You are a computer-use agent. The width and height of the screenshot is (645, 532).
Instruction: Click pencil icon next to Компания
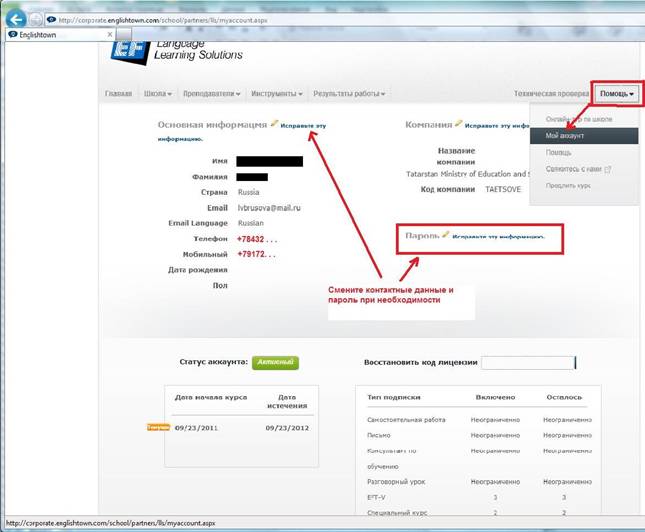(x=459, y=123)
